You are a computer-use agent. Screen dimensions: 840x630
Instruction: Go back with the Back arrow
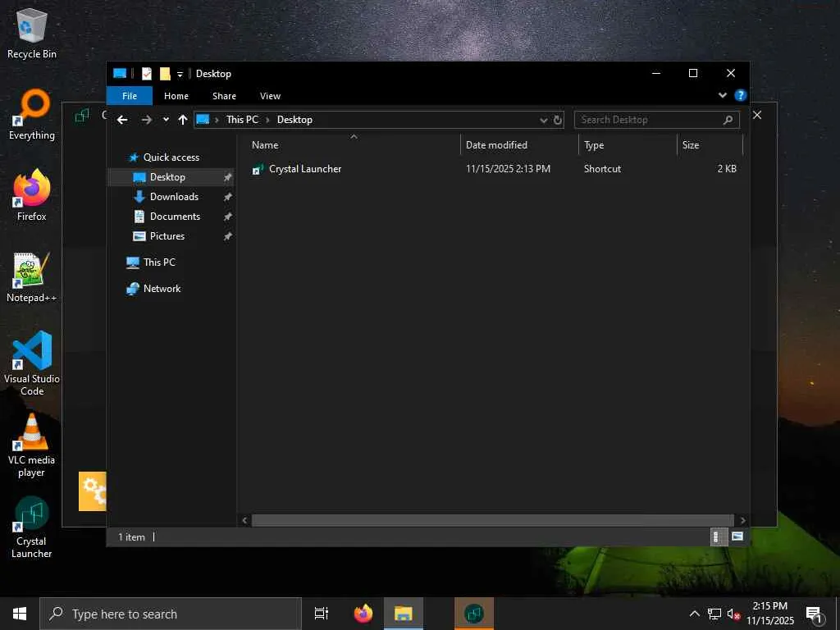point(122,120)
